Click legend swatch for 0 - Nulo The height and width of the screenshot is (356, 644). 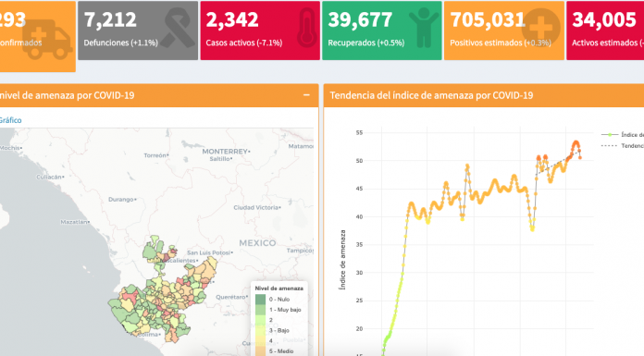(260, 300)
